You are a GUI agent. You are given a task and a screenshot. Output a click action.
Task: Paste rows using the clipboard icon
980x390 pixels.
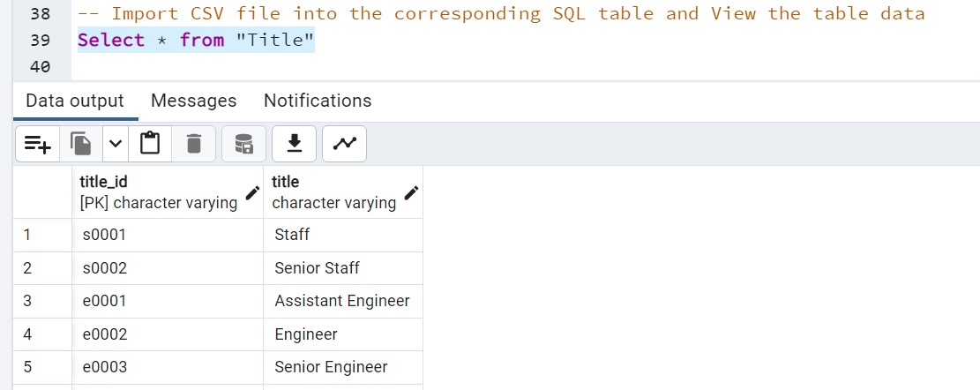[150, 144]
